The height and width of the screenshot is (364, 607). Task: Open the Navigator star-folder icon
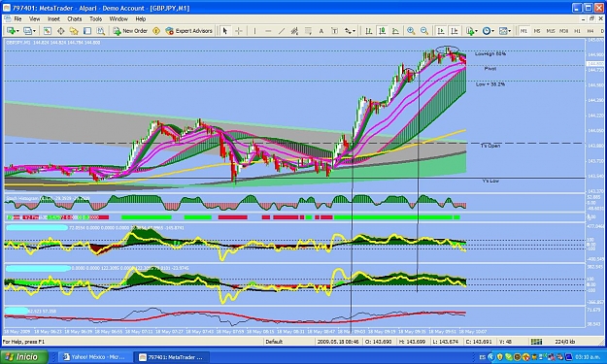tap(74, 31)
